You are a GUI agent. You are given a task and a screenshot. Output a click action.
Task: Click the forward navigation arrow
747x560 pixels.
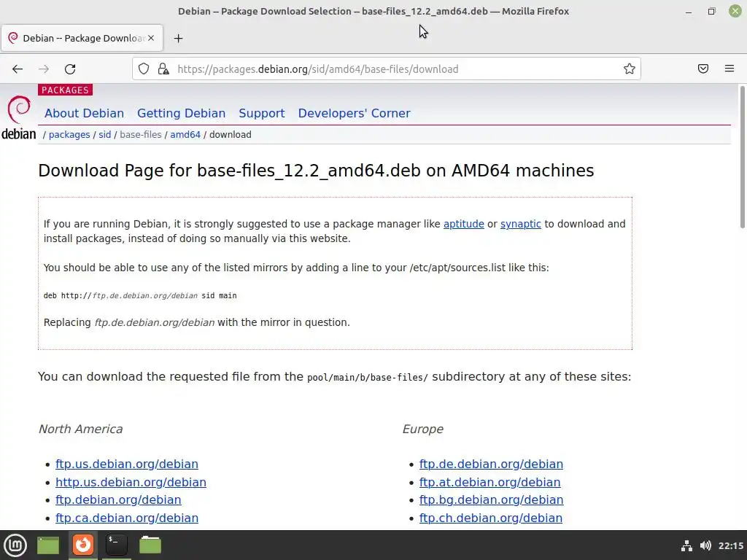coord(44,69)
